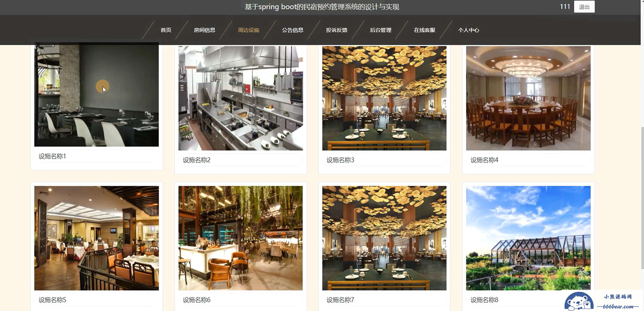
Task: Open the 设施名称5 dining hall image
Action: pos(97,238)
